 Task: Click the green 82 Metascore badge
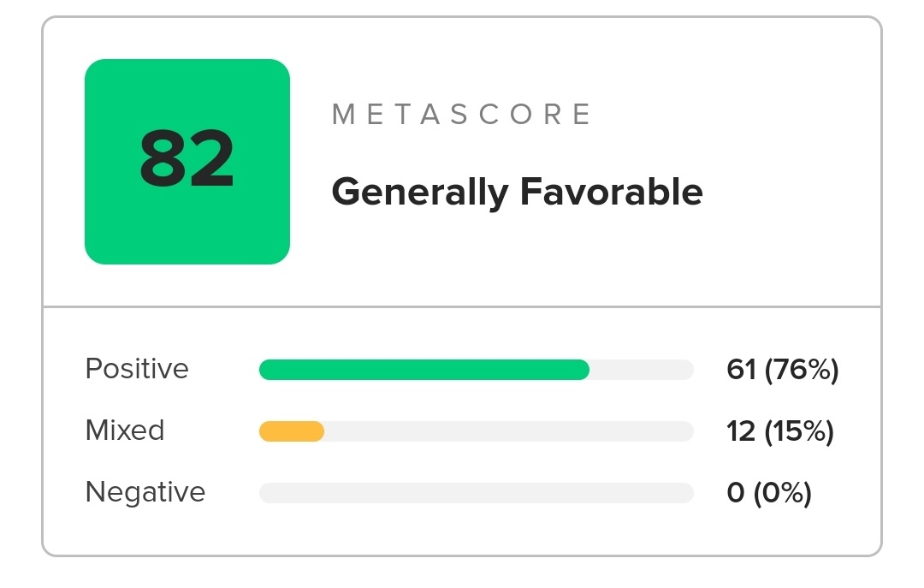click(x=187, y=162)
